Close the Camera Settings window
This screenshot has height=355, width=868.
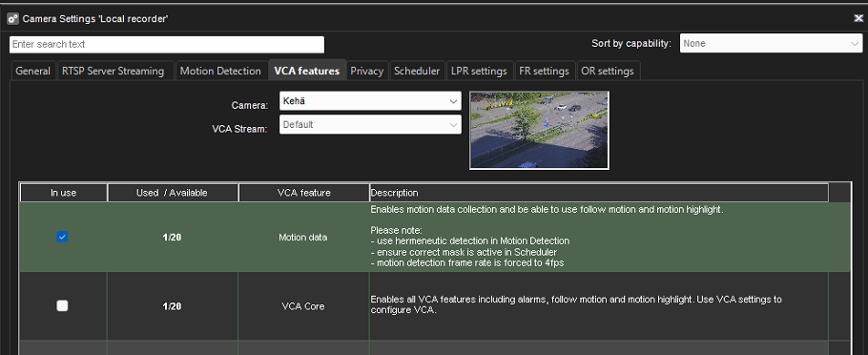858,18
